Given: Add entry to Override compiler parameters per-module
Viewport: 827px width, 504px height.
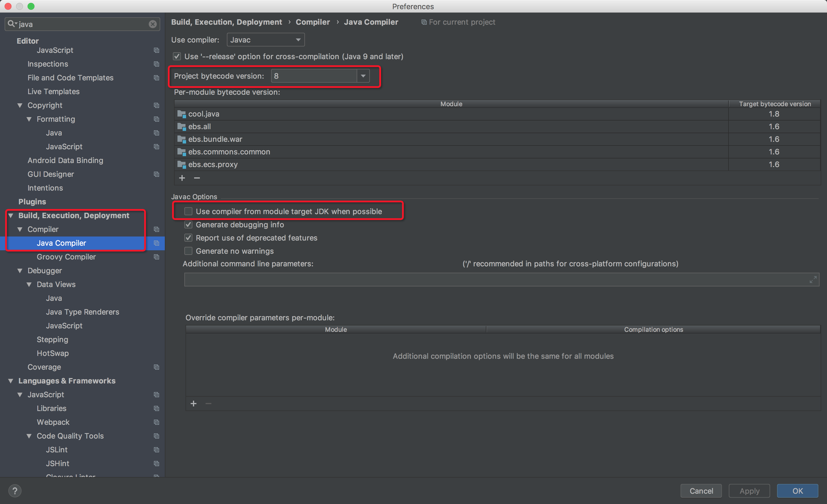Looking at the screenshot, I should coord(194,404).
